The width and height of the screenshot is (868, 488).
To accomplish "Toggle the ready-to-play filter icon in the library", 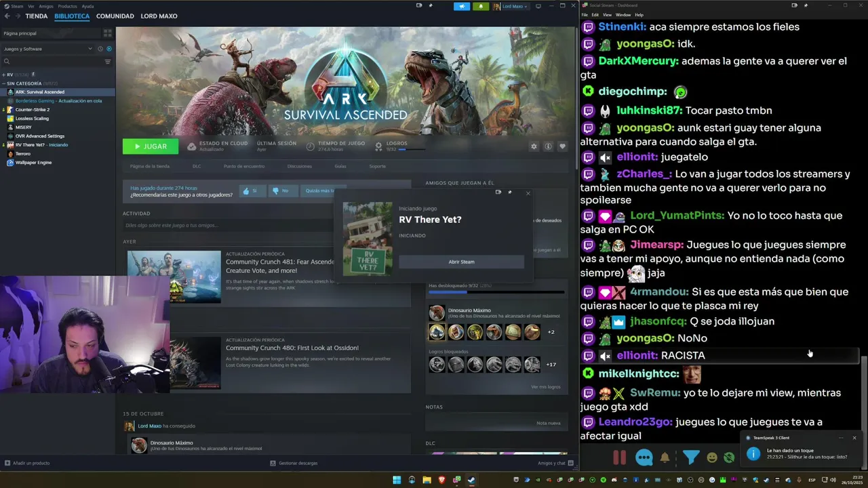I will click(109, 49).
